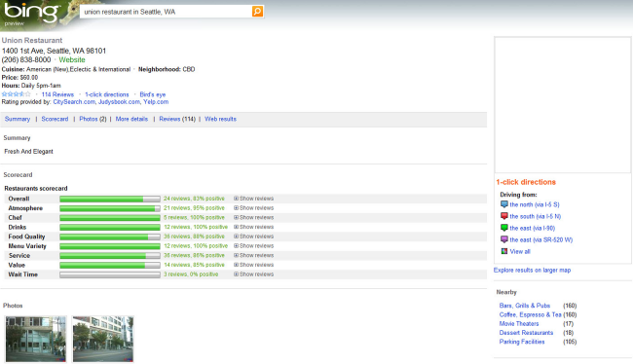Click the 'Fresh And Elegant' summary text
This screenshot has height=364, width=633.
[x=28, y=151]
